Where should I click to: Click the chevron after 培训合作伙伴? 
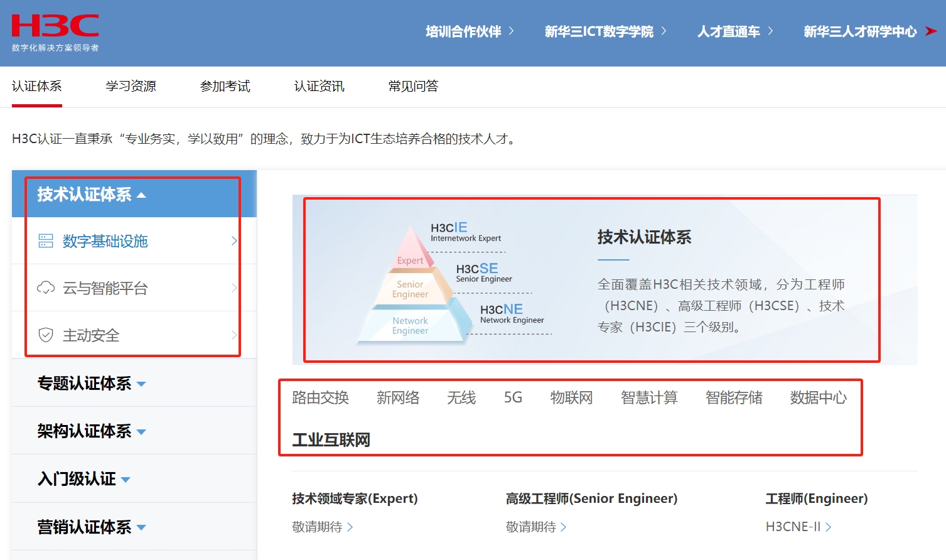tap(511, 31)
